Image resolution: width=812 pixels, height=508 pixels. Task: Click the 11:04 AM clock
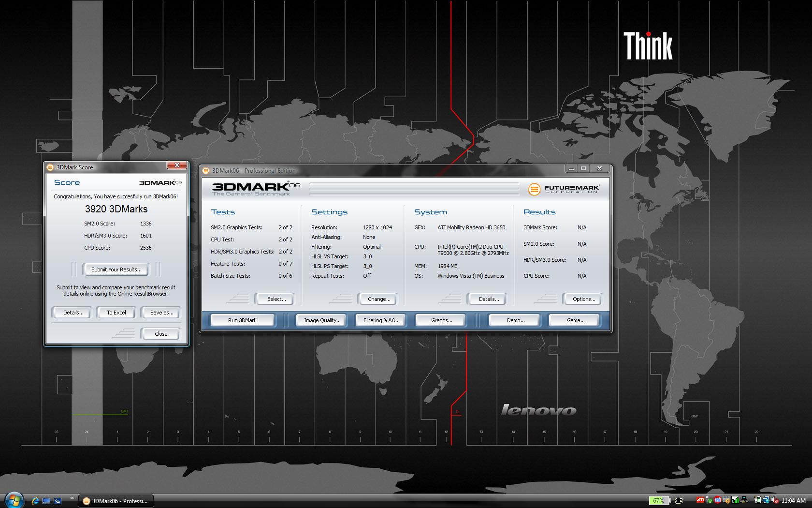793,501
